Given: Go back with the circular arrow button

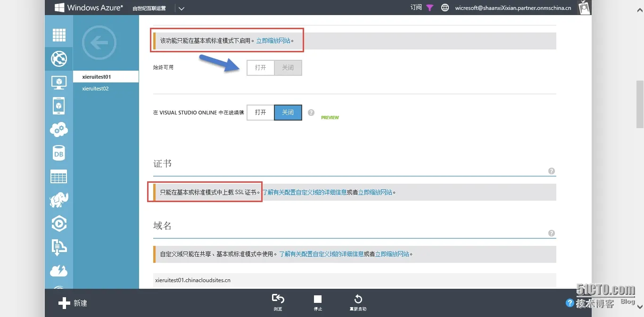Looking at the screenshot, I should pos(99,43).
